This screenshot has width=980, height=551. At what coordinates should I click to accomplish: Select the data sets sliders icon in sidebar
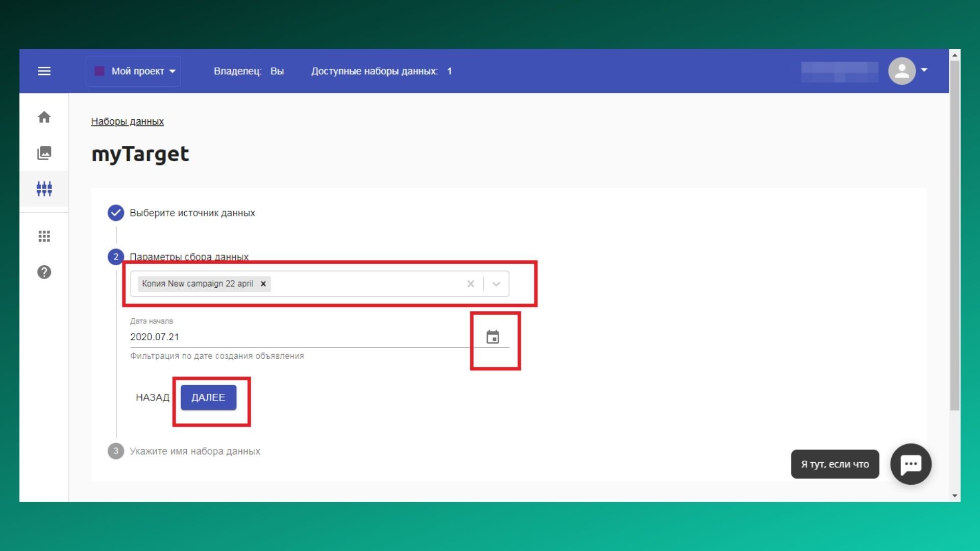coord(44,189)
